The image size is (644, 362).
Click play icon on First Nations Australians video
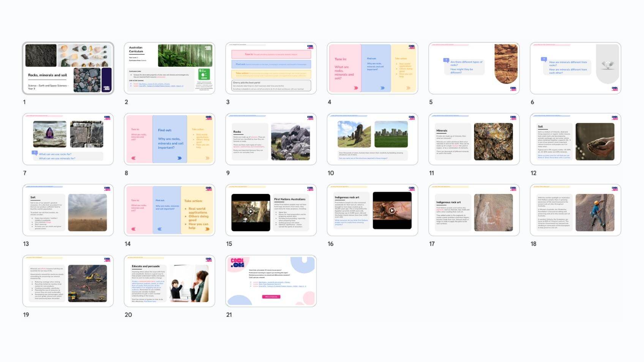251,211
